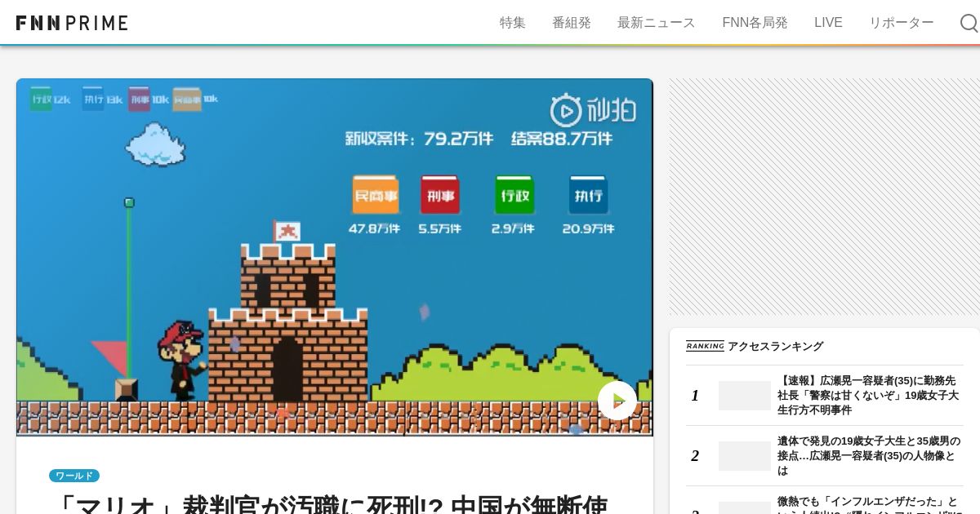Click the advertisement banner area
The width and height of the screenshot is (980, 514).
pos(825,197)
